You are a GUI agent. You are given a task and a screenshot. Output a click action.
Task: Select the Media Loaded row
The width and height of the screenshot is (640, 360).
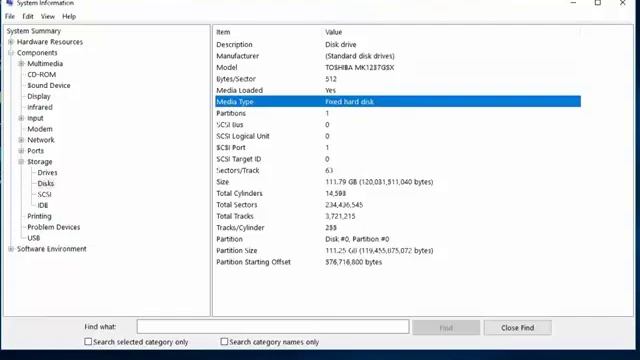tap(398, 90)
